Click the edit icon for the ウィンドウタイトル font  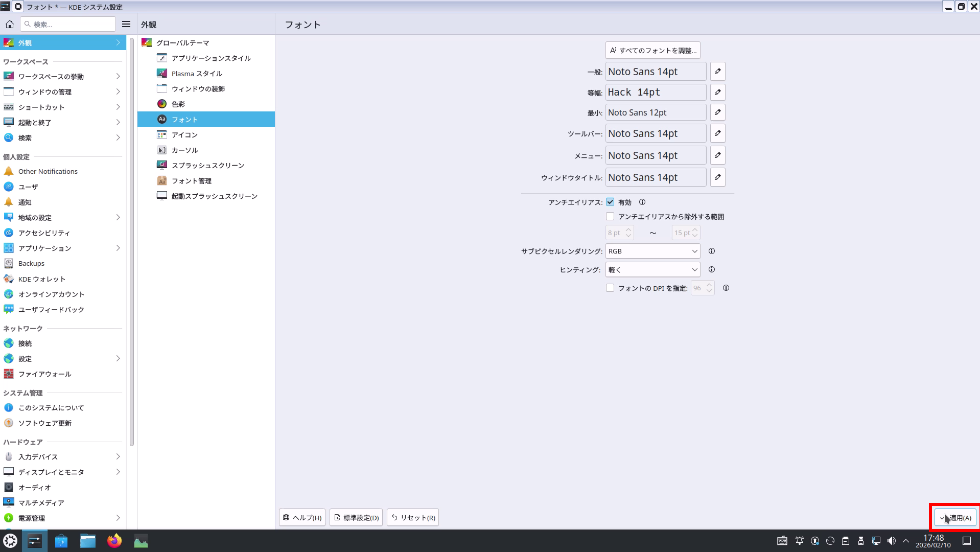[x=717, y=177]
